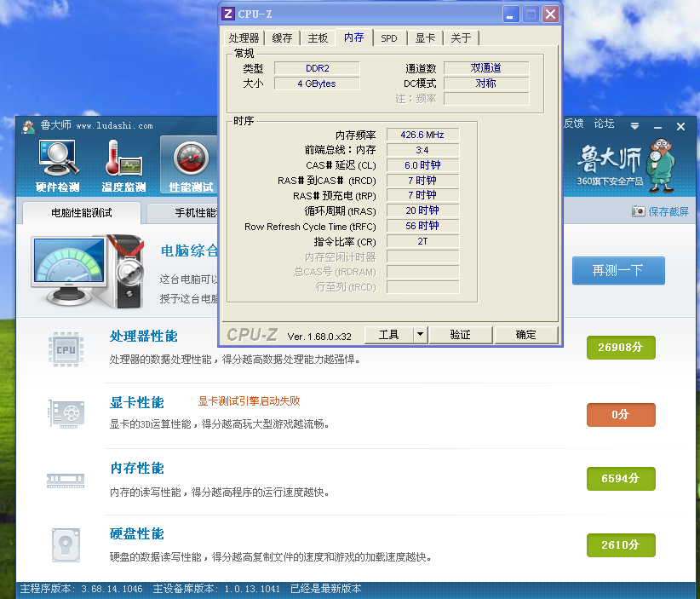Click Ver. 1.68.0.x32 version text
Screen dimensions: 700x599
(x=319, y=337)
